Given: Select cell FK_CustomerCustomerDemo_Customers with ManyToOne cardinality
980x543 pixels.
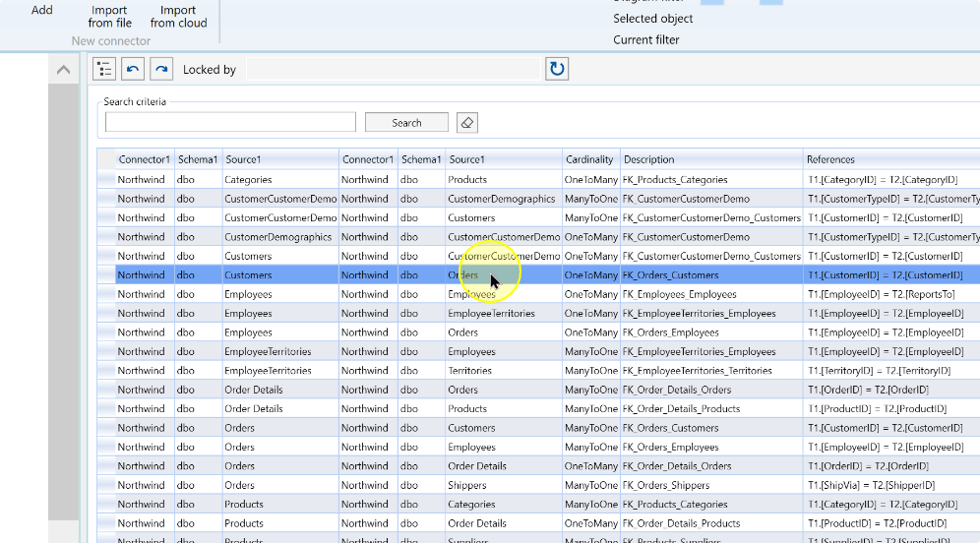Looking at the screenshot, I should pyautogui.click(x=711, y=217).
